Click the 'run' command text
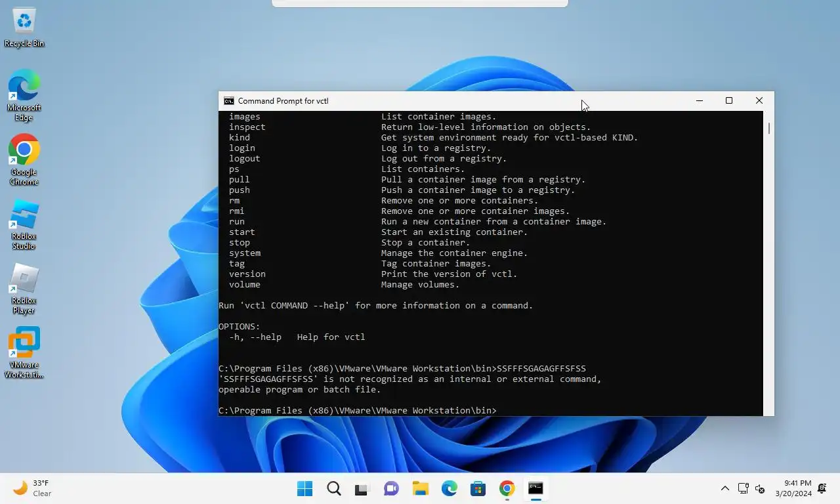 click(x=237, y=222)
